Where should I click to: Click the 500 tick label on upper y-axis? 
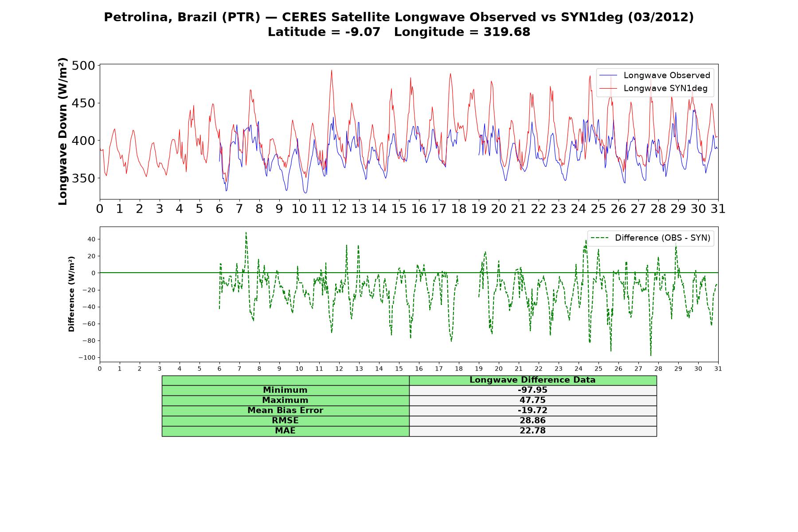click(x=83, y=66)
